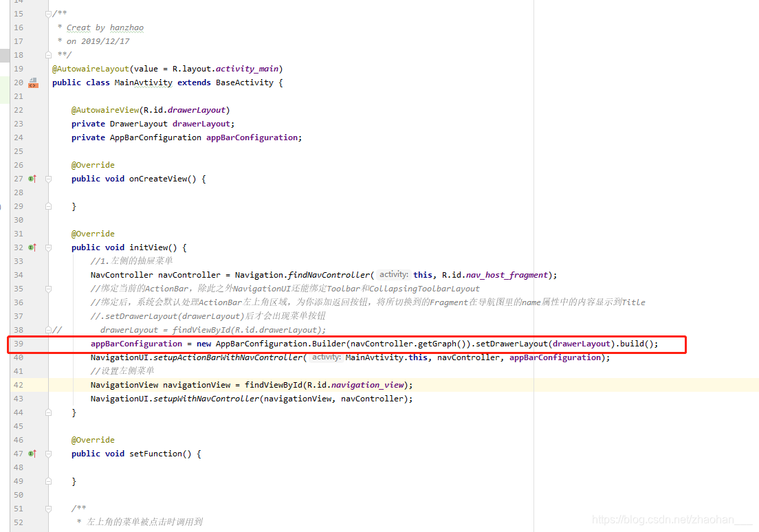Click the override arrow icon beside onCreateView
Viewport: 759px width, 532px height.
pos(32,178)
